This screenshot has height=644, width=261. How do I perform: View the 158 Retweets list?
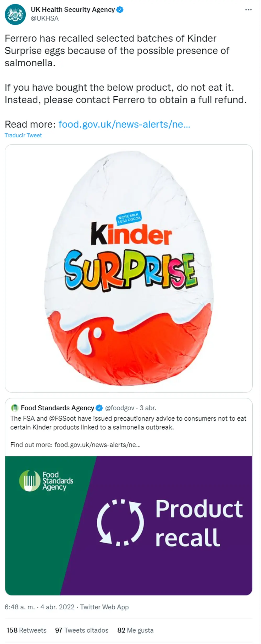point(26,630)
